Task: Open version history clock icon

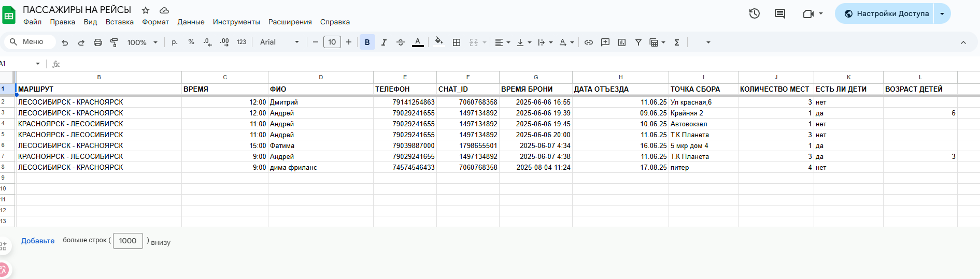Action: tap(755, 13)
